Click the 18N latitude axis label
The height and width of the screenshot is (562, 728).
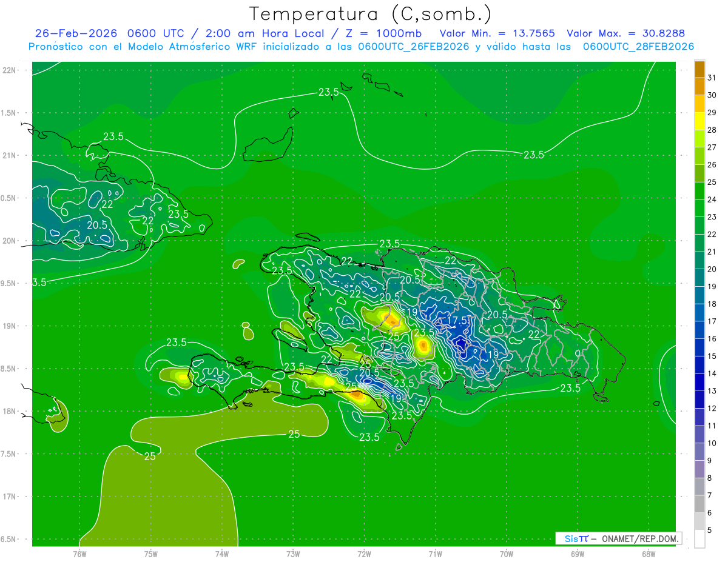point(10,411)
